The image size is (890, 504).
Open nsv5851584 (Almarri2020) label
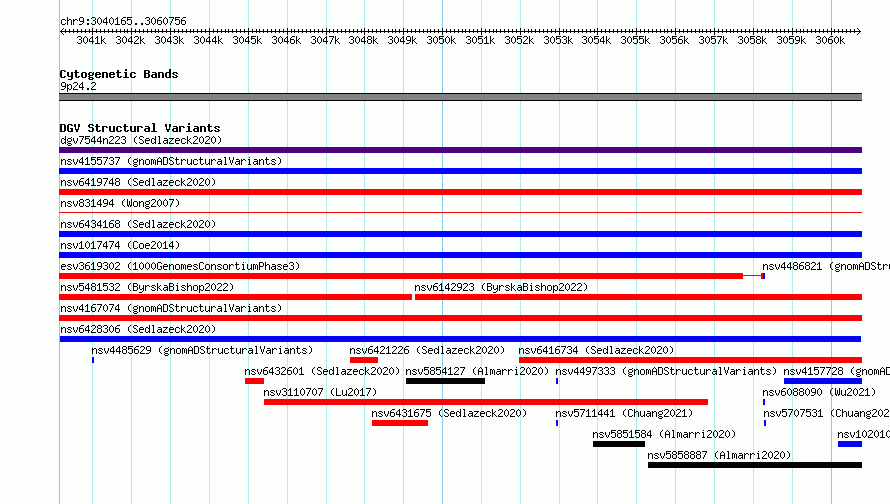(664, 434)
